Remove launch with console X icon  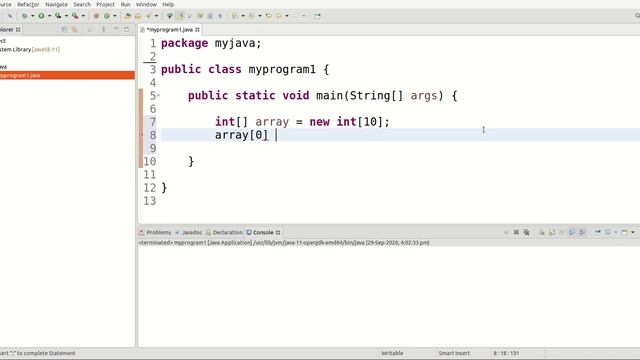click(516, 232)
